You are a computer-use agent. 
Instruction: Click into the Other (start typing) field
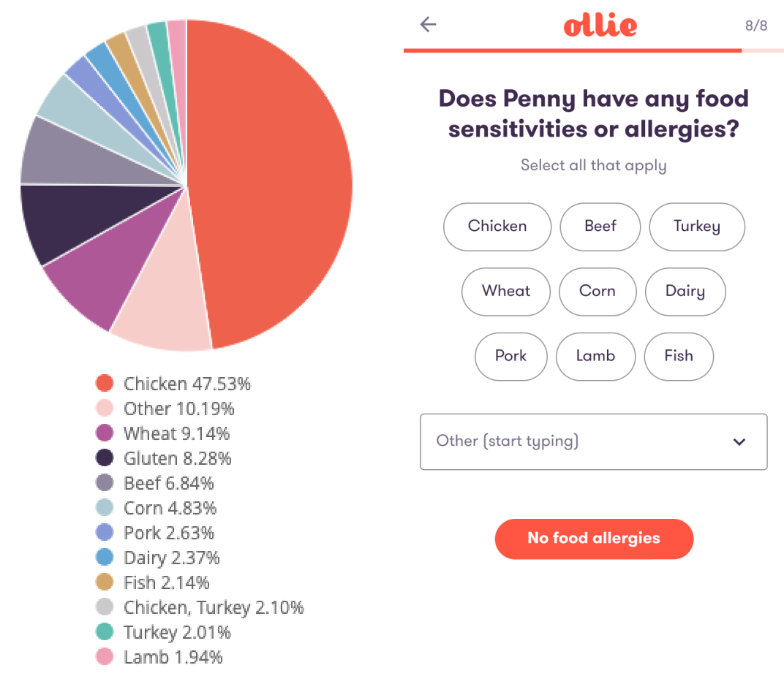click(x=594, y=441)
